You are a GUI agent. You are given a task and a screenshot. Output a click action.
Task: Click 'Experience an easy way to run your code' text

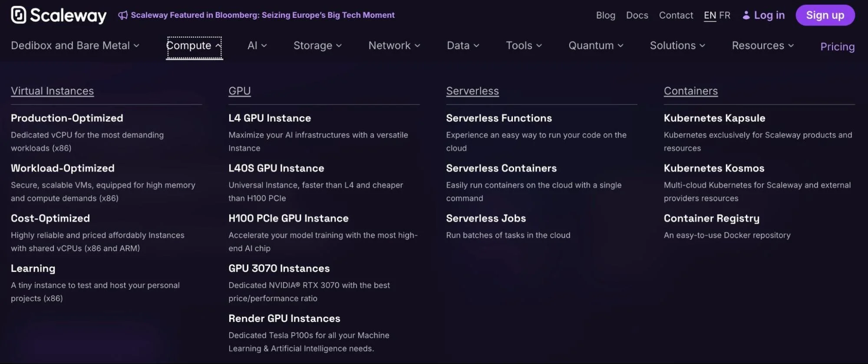pyautogui.click(x=536, y=141)
